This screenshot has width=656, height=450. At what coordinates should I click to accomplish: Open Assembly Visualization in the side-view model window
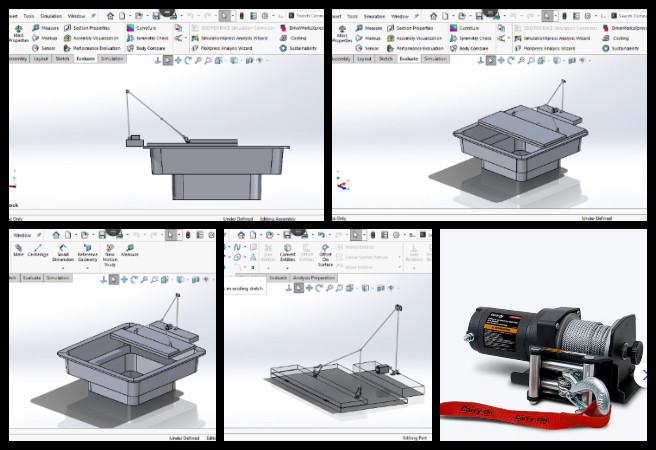pos(91,38)
